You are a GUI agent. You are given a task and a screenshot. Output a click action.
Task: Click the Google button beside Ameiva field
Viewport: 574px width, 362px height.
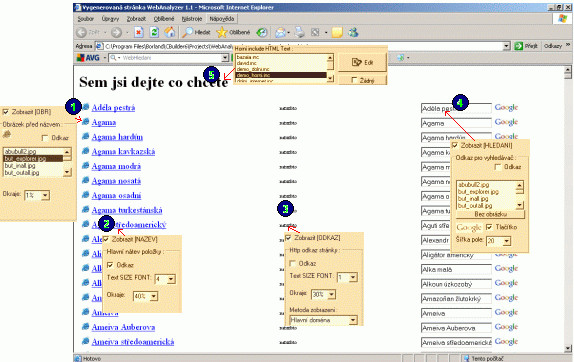[x=506, y=313]
